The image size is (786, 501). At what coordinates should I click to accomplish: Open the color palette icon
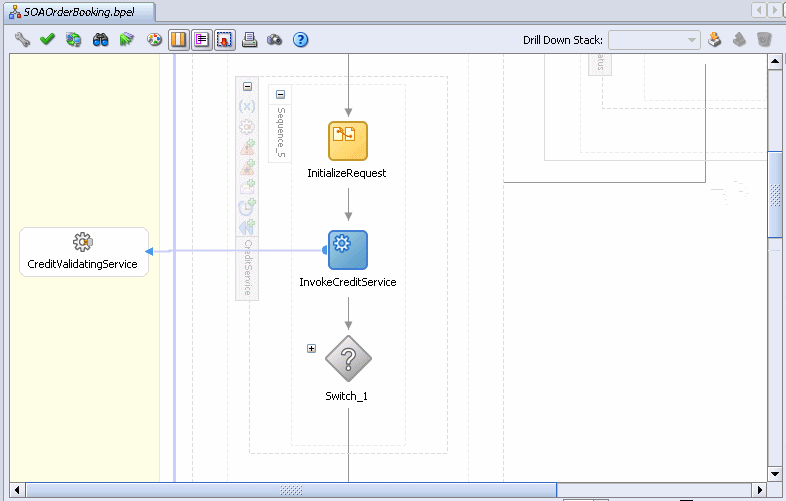coord(154,40)
